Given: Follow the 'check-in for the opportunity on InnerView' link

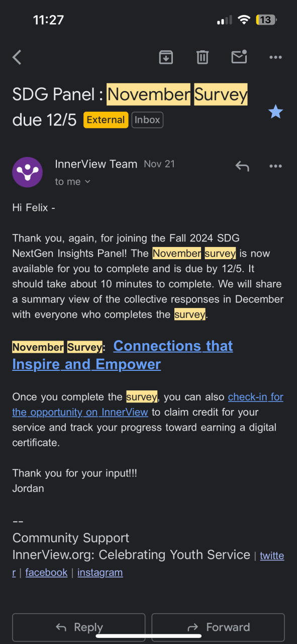Looking at the screenshot, I should click(x=148, y=405).
